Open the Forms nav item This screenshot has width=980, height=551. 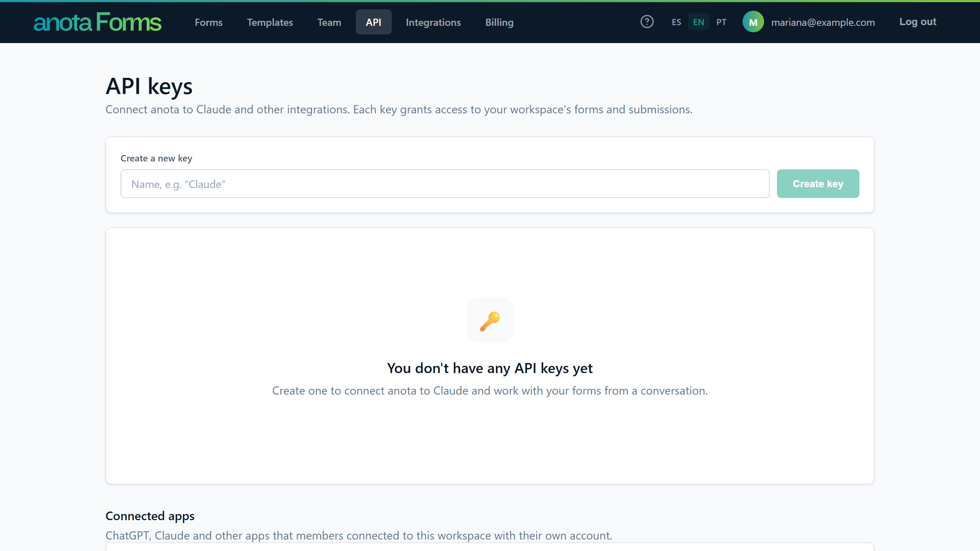(208, 22)
